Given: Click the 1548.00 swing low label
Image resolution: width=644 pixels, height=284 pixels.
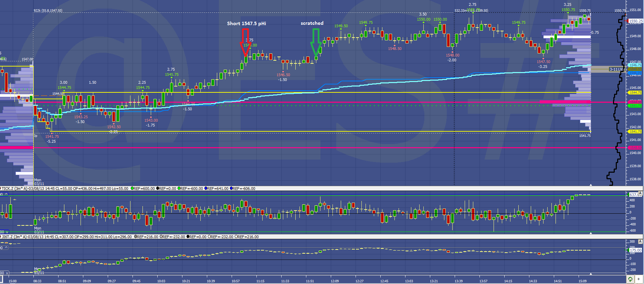Looking at the screenshot, I should pos(453,55).
